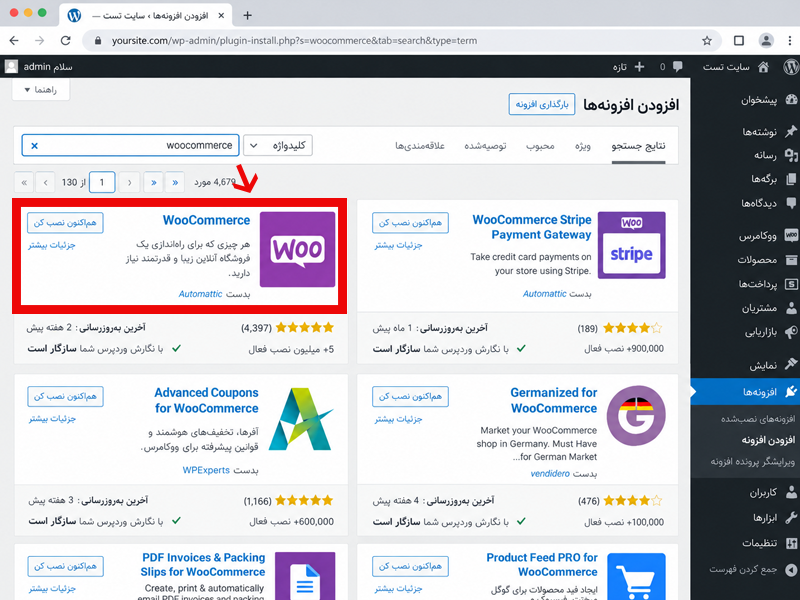The image size is (800, 600).
Task: Click the بارگذاری افزونه upload button
Action: tap(542, 104)
